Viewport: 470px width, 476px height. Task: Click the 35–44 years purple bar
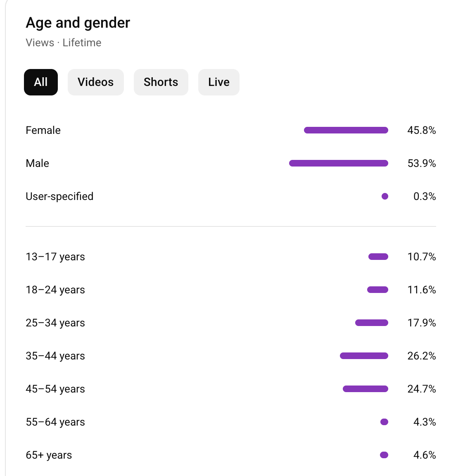point(364,356)
